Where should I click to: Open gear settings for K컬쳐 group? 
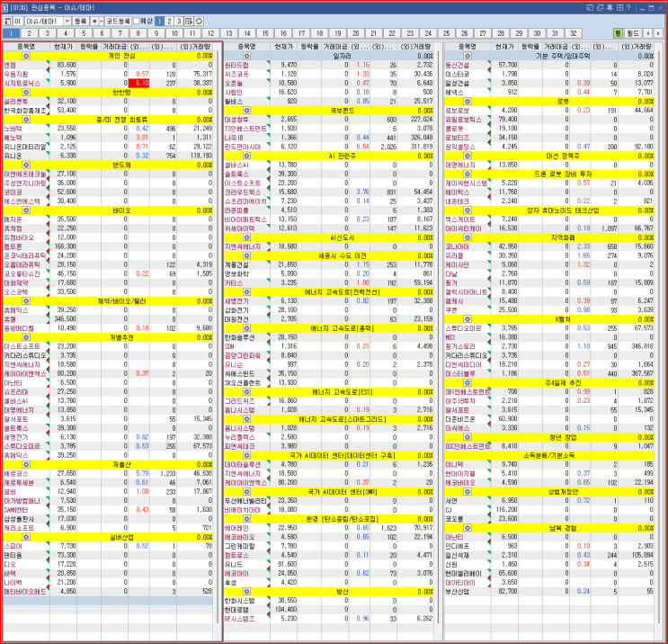[x=468, y=319]
